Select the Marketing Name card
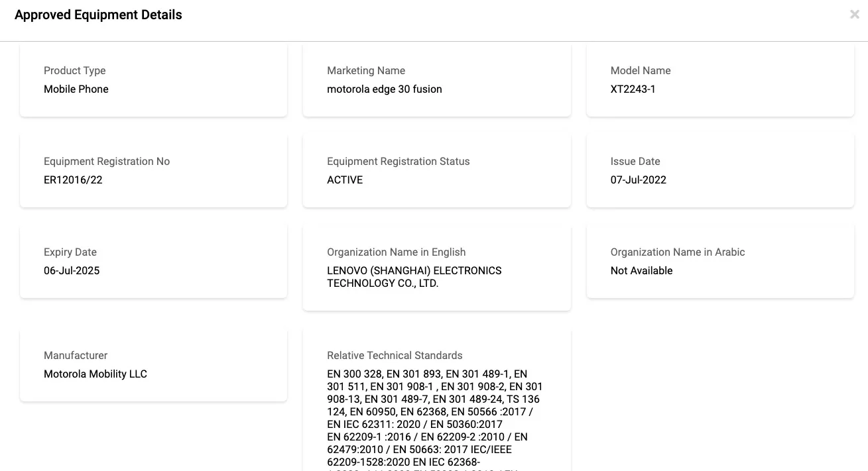 437,80
